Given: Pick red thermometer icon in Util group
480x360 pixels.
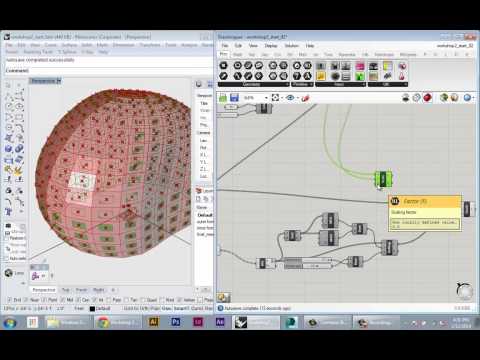Looking at the screenshot, I should [x=402, y=76].
